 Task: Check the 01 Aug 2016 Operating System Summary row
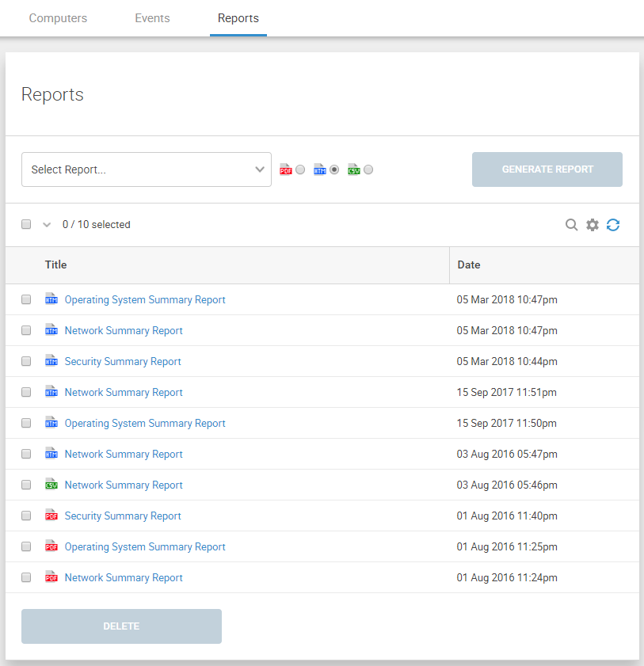[x=26, y=546]
